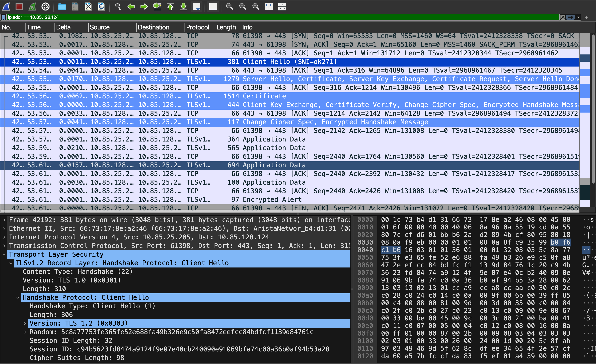Open the apply filter dropdown arrow

(578, 17)
